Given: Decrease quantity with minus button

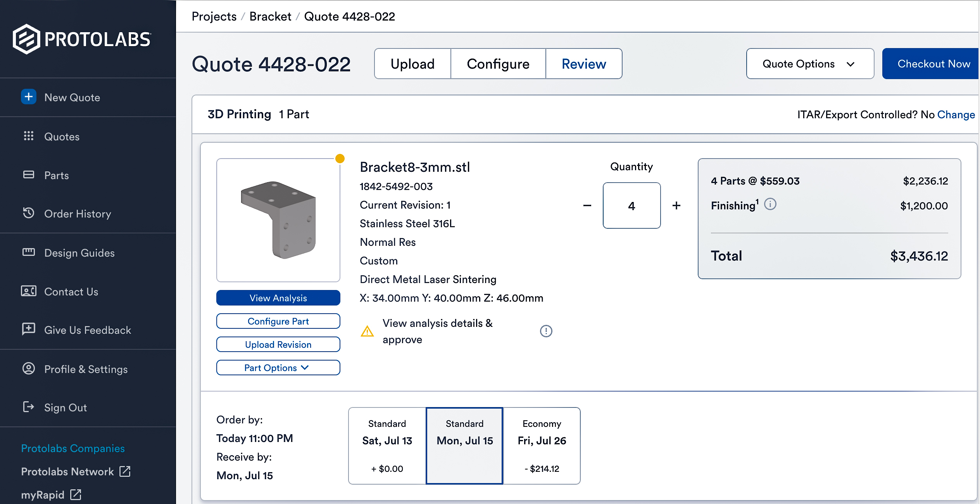Looking at the screenshot, I should point(587,205).
